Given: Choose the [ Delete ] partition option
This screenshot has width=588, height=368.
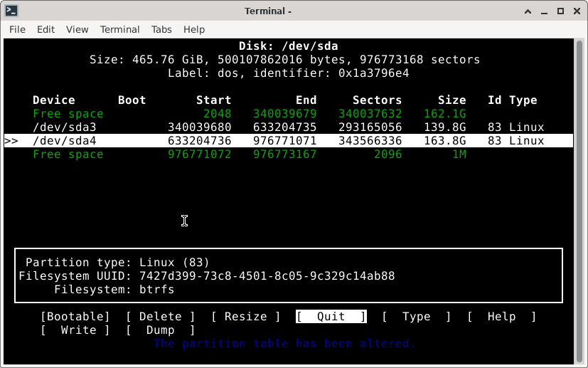Looking at the screenshot, I should tap(160, 317).
